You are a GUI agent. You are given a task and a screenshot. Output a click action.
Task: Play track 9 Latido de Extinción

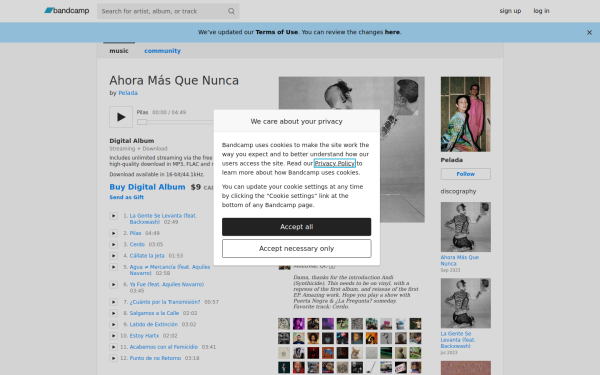pos(113,324)
